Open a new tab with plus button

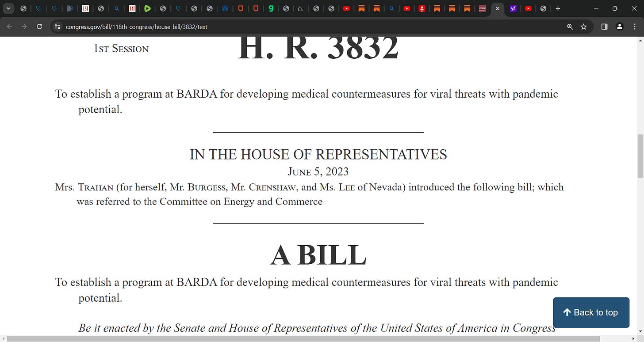tap(558, 8)
